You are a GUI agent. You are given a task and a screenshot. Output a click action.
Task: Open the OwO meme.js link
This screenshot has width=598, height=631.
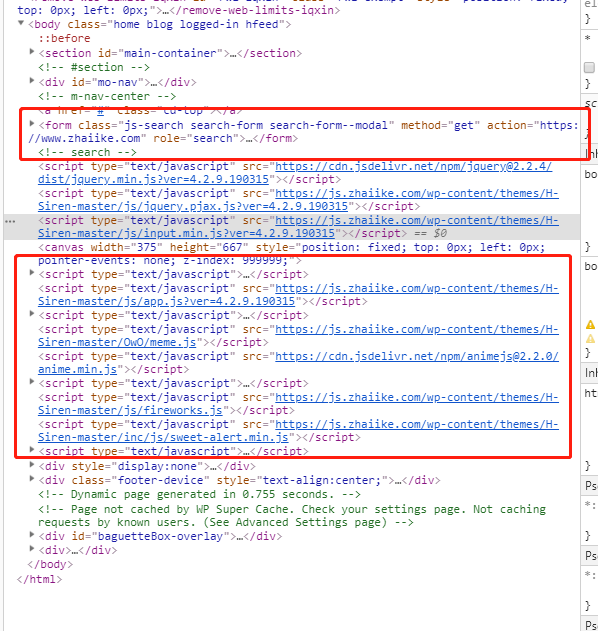click(x=298, y=336)
